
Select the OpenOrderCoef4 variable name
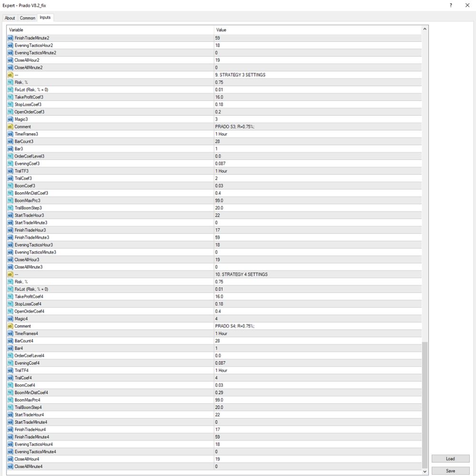30,311
